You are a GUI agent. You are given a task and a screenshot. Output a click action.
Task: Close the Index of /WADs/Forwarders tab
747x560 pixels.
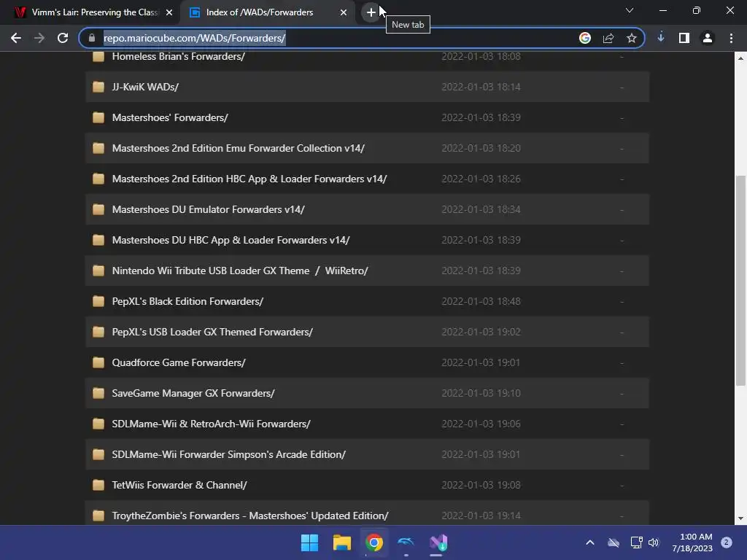point(344,12)
